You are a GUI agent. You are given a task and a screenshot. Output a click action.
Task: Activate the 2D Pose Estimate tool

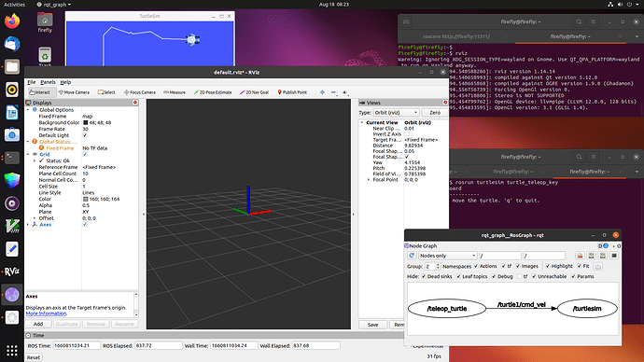point(213,92)
